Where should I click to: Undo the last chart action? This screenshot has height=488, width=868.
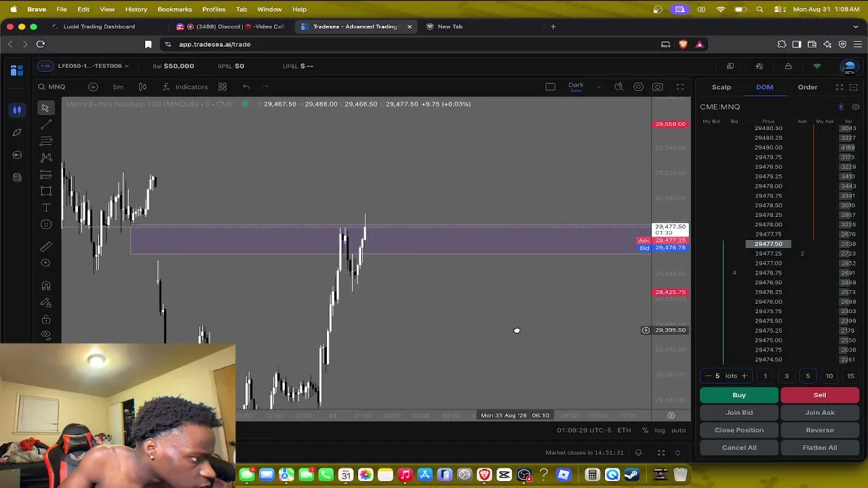(x=246, y=87)
